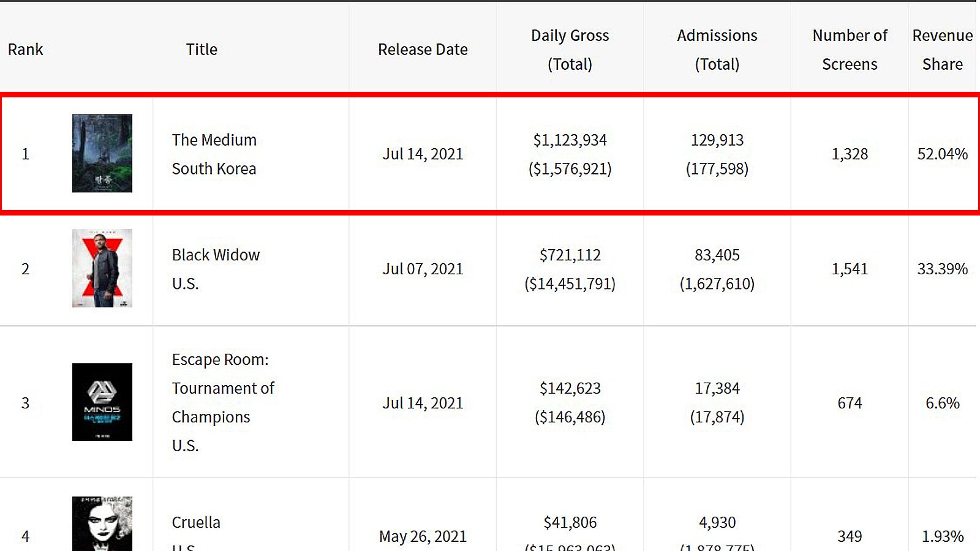Open the Cruella title link

(x=196, y=523)
